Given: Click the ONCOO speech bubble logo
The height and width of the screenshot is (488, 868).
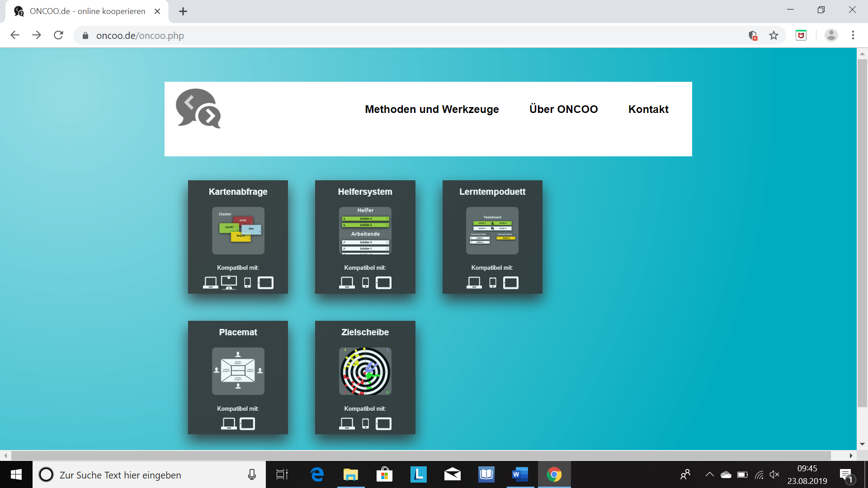Looking at the screenshot, I should 198,108.
